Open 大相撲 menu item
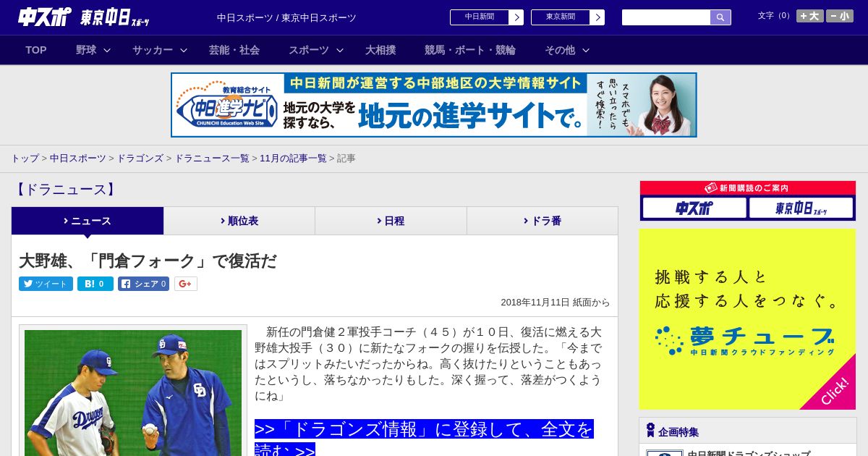The width and height of the screenshot is (868, 456). [380, 50]
